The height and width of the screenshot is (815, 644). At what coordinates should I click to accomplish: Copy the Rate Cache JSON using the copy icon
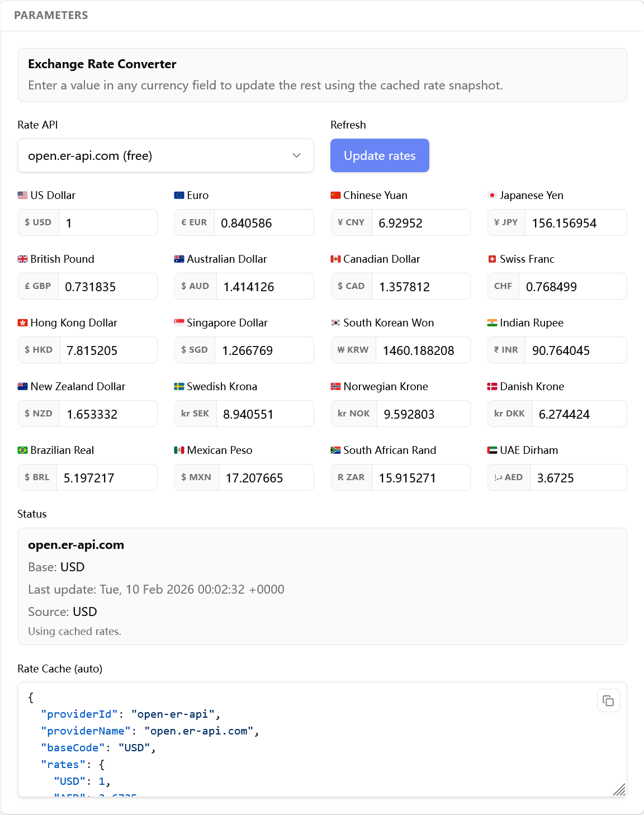pyautogui.click(x=609, y=700)
